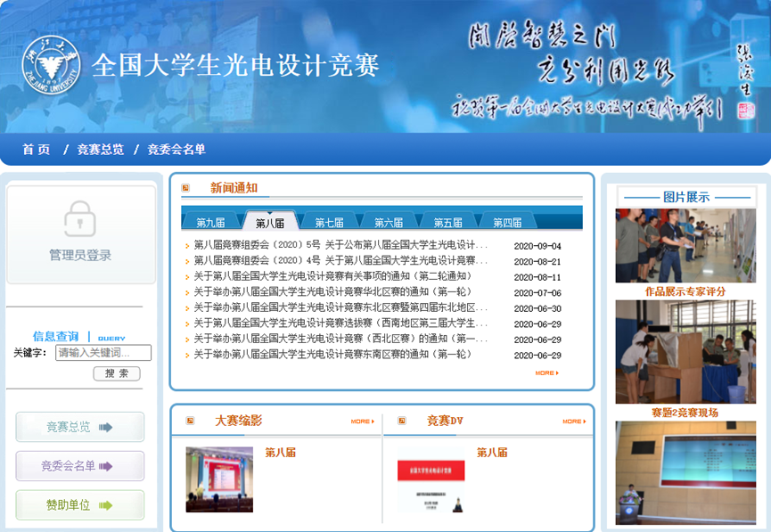Click arrow icon on 竞赛总览 sidebar button
771x532 pixels.
(106, 428)
